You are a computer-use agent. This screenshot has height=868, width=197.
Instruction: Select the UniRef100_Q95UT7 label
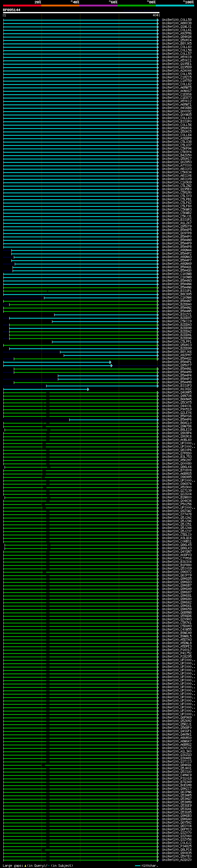pos(177,365)
